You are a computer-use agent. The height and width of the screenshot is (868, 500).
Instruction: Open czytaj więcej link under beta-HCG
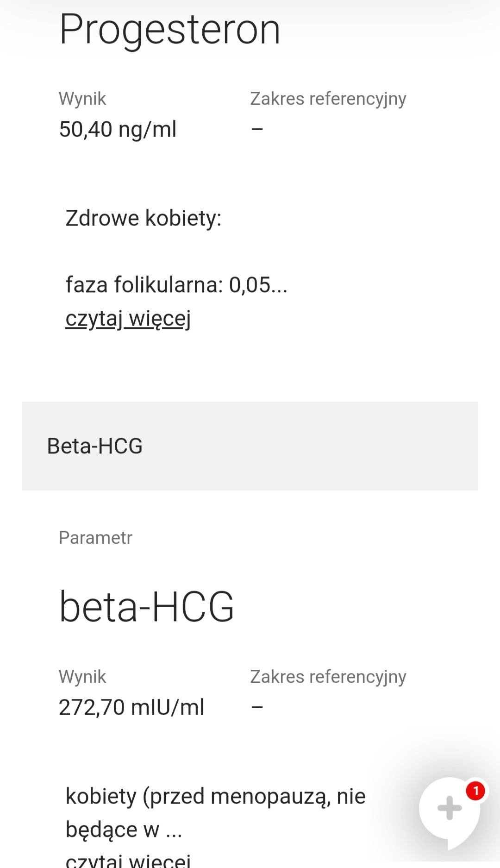tap(128, 861)
